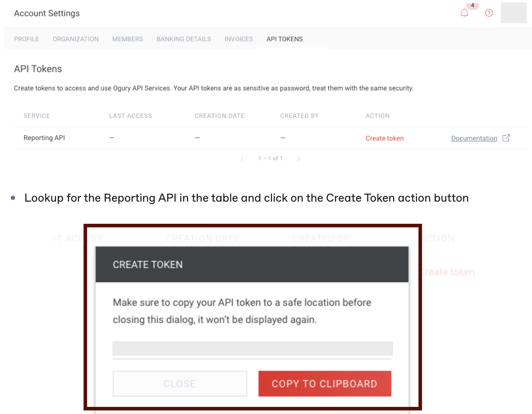Screen dimensions: 532x414
Task: Click Create token for Reporting API
Action: 384,138
